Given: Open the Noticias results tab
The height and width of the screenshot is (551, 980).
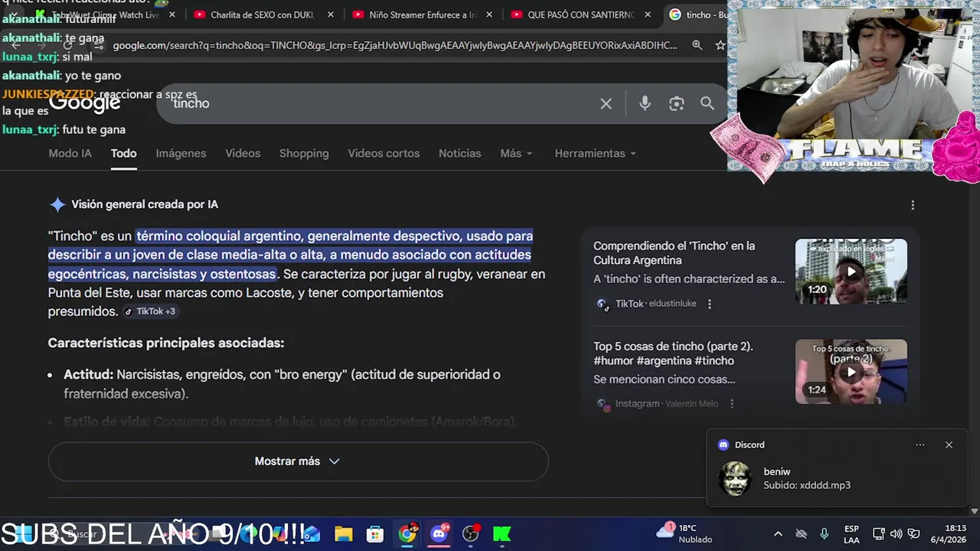Looking at the screenshot, I should click(459, 153).
